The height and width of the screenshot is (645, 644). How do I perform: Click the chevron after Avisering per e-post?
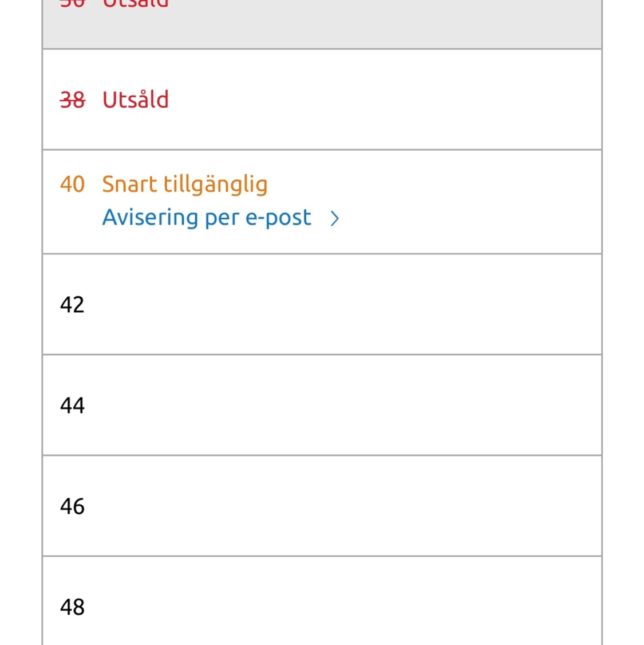(x=335, y=218)
